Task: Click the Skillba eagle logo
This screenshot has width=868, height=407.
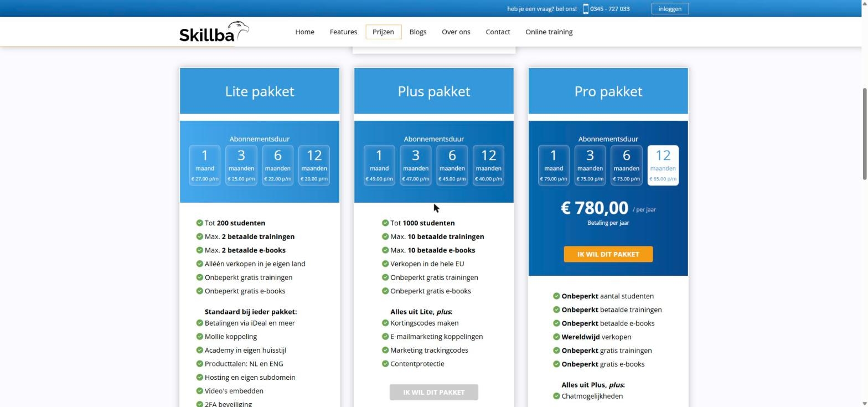Action: [x=214, y=32]
